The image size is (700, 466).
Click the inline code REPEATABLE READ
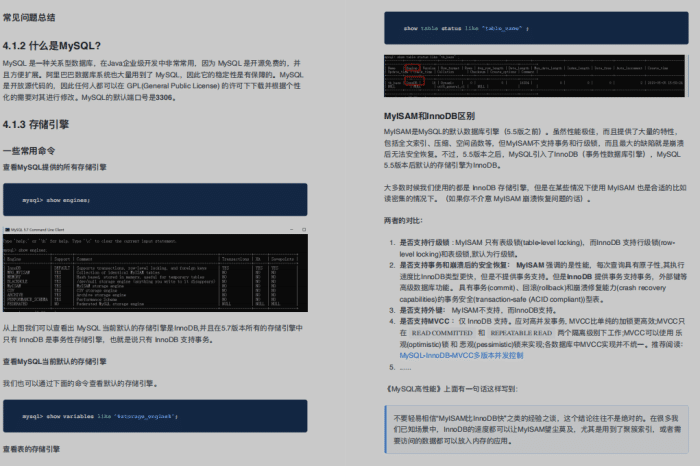tap(521, 333)
